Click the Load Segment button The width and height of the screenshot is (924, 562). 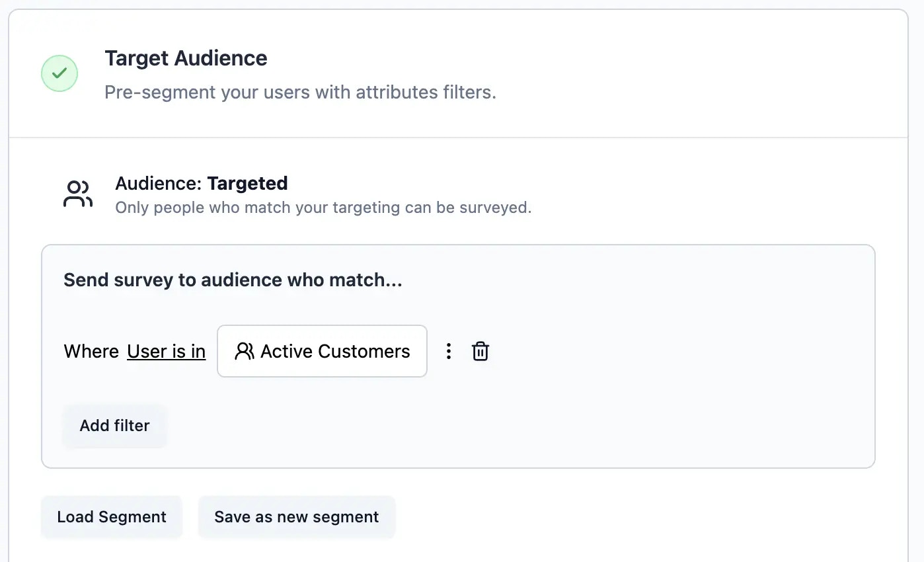pyautogui.click(x=112, y=517)
